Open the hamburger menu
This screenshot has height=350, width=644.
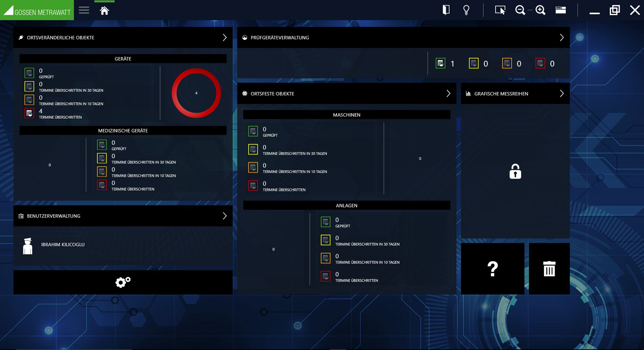[x=84, y=10]
